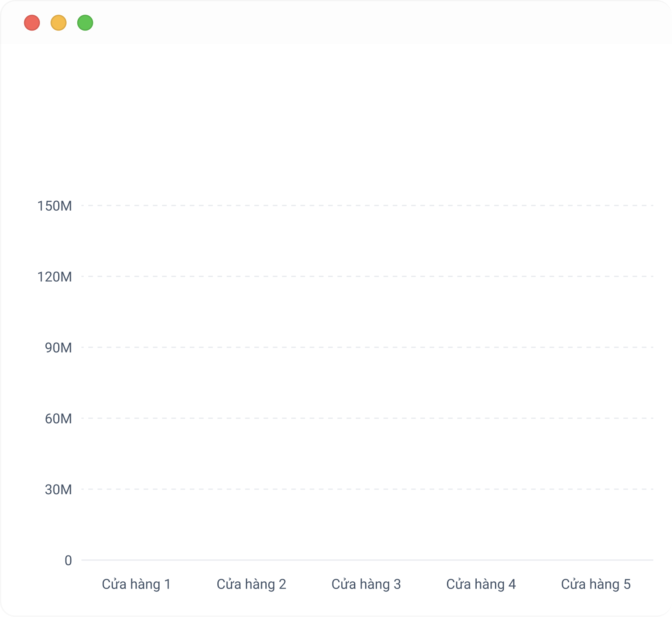Select the 30M axis label
This screenshot has width=672, height=617.
[59, 490]
